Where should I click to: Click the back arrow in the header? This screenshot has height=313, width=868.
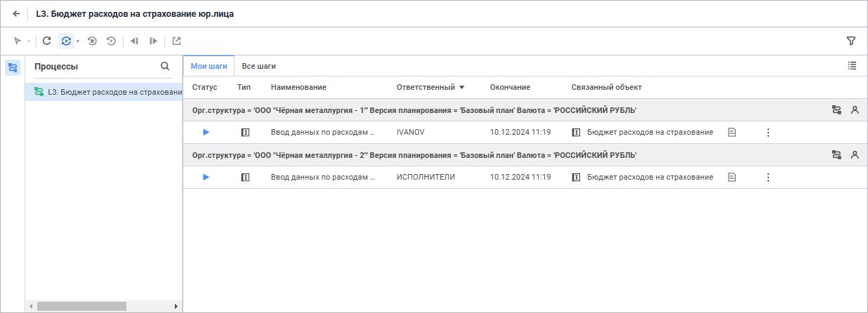pyautogui.click(x=16, y=13)
